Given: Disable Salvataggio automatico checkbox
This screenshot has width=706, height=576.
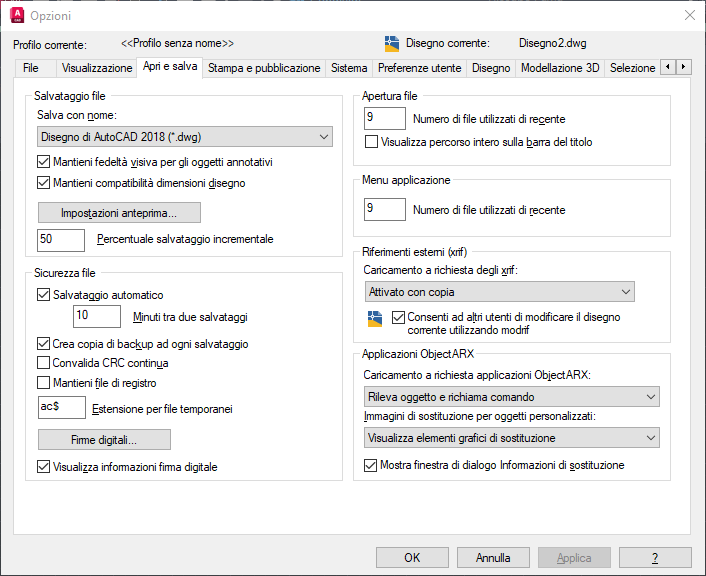Looking at the screenshot, I should [x=43, y=295].
